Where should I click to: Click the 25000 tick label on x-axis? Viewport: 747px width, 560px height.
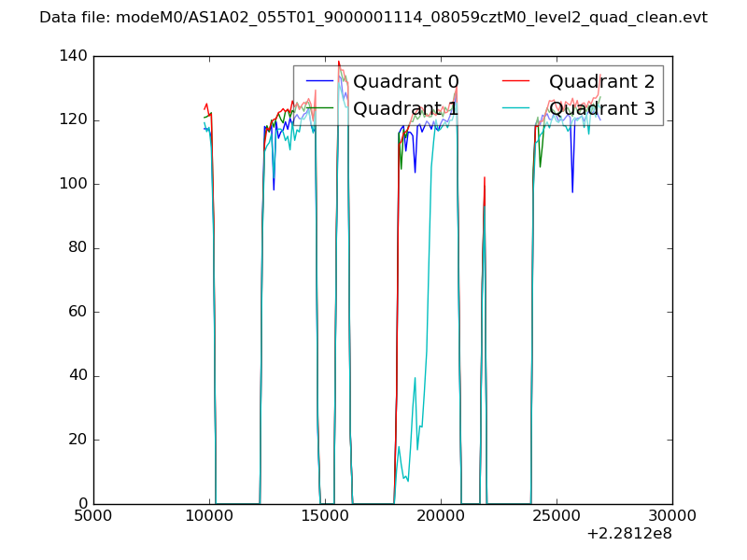pos(557,516)
